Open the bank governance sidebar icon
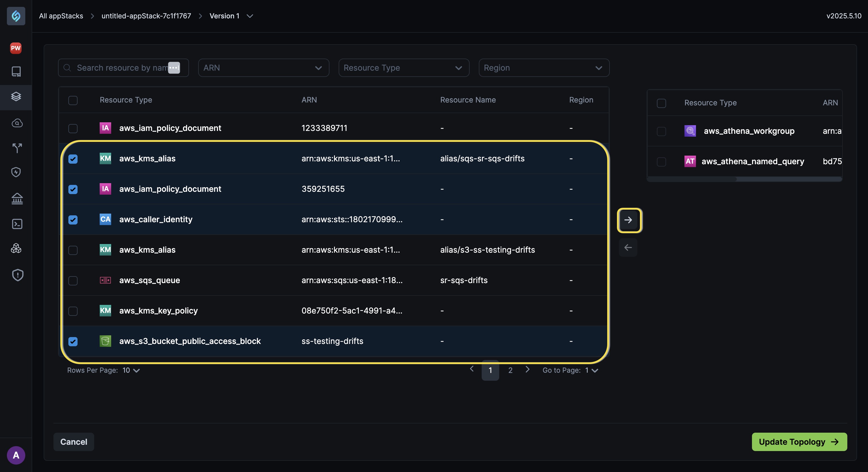Viewport: 868px width, 472px height. tap(17, 198)
